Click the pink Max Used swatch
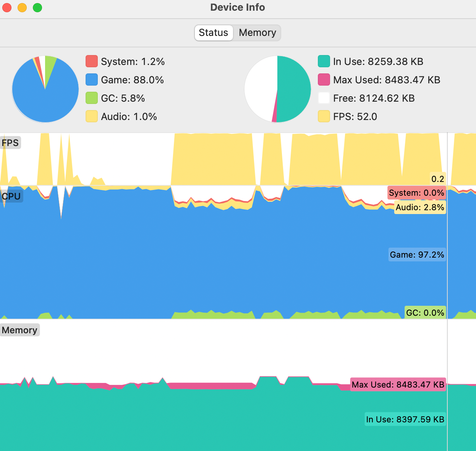Image resolution: width=476 pixels, height=451 pixels. (x=324, y=79)
